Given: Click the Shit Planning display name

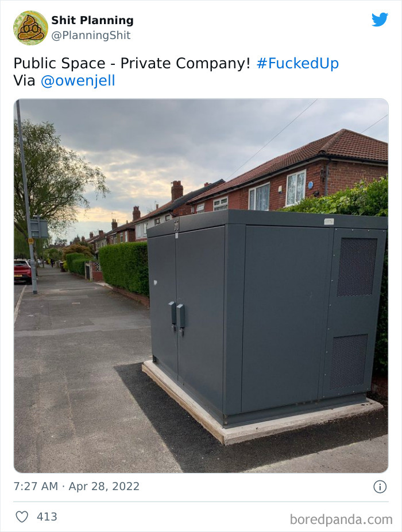Looking at the screenshot, I should 92,20.
